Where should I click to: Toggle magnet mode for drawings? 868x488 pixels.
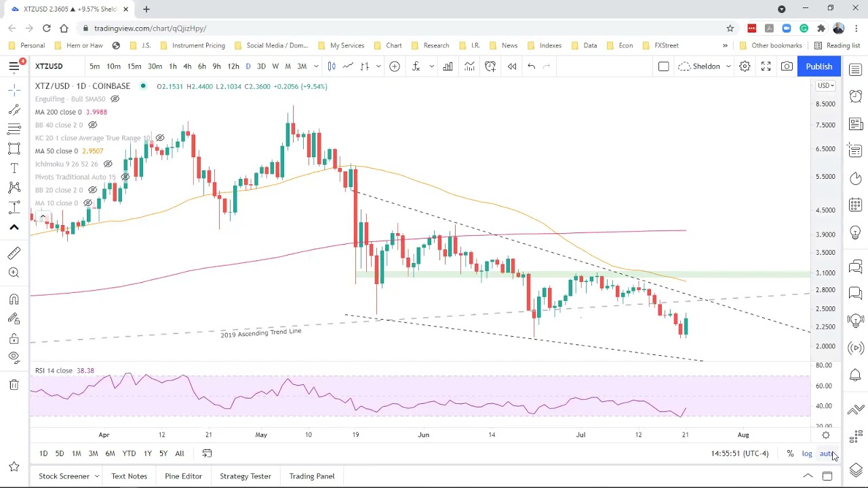14,299
